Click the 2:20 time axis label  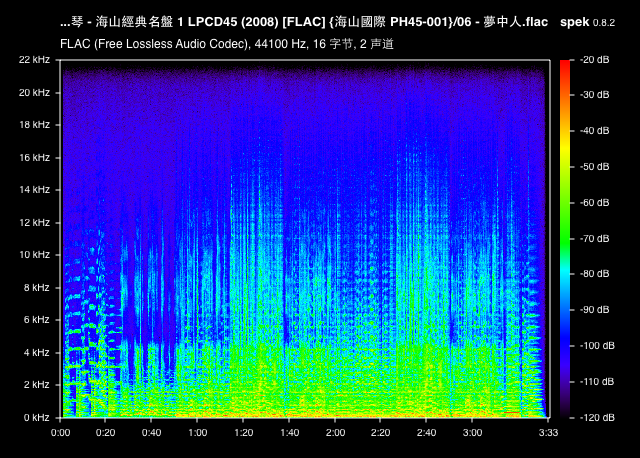pyautogui.click(x=380, y=432)
